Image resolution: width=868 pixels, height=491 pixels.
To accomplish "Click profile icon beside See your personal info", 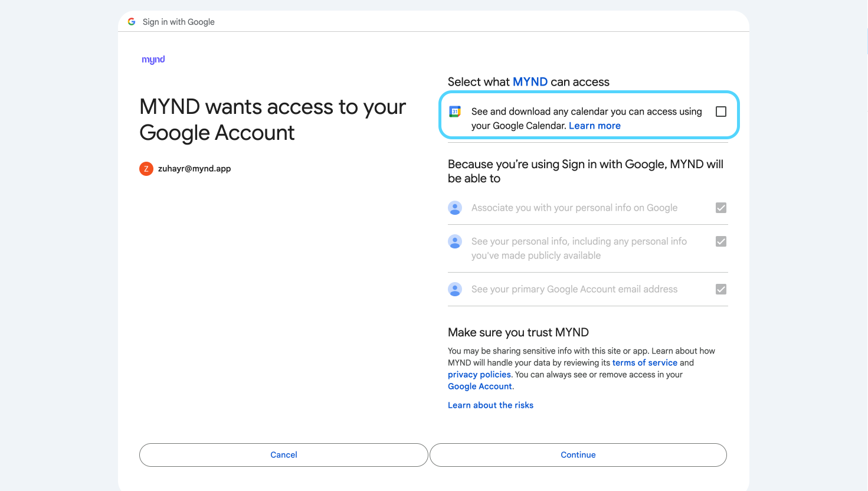I will (455, 241).
